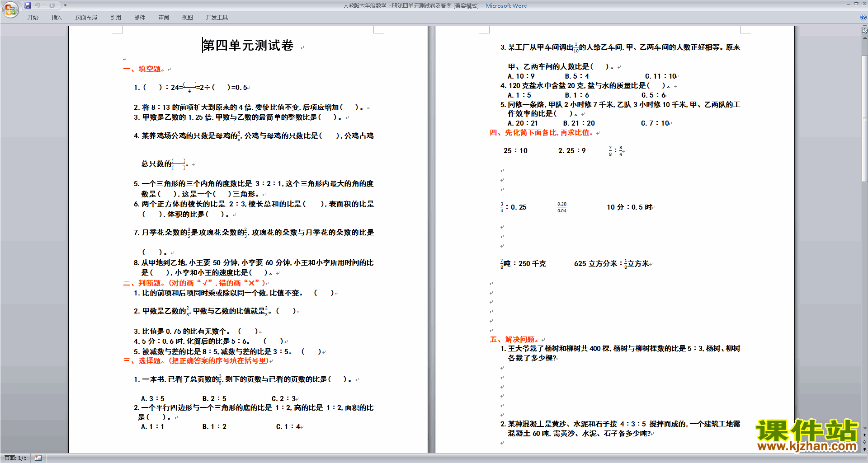Click the Restore Down window button
Screen dimensions: 868x463
click(x=856, y=4)
